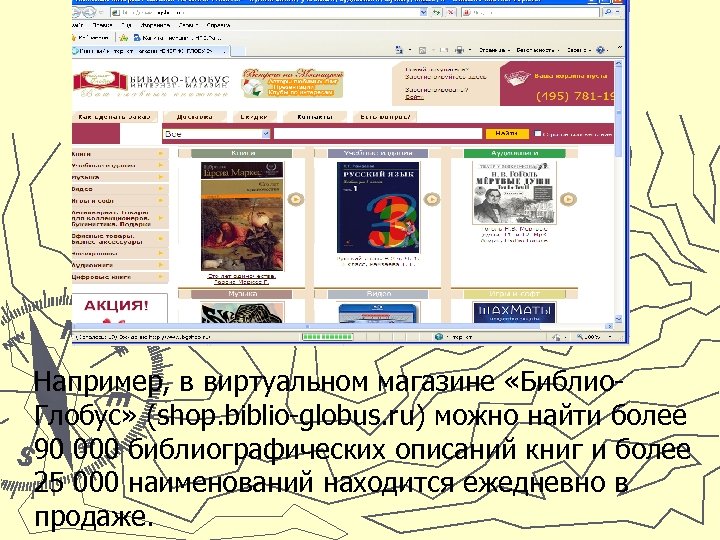
Task: Expand the Игры и софт sidebar arrow
Action: [x=161, y=201]
